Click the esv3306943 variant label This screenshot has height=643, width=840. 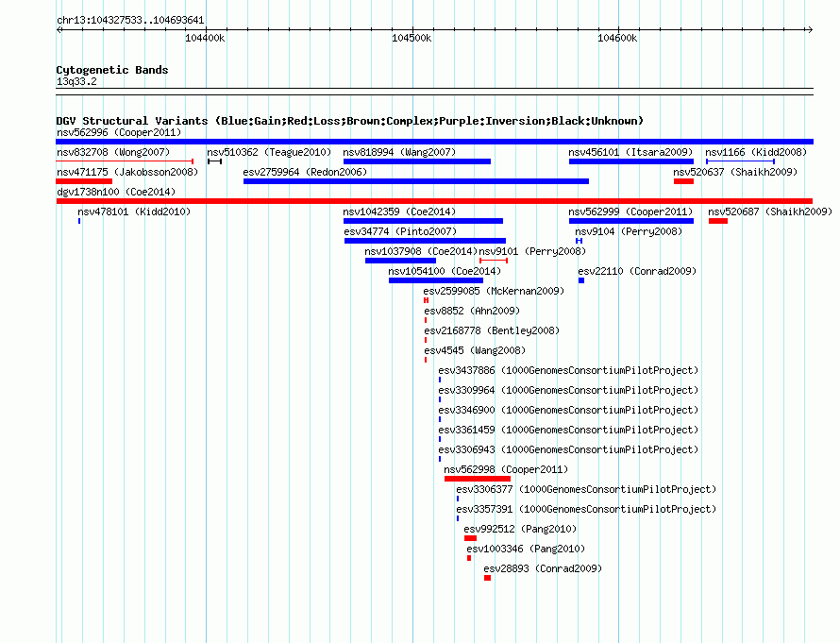pyautogui.click(x=568, y=449)
